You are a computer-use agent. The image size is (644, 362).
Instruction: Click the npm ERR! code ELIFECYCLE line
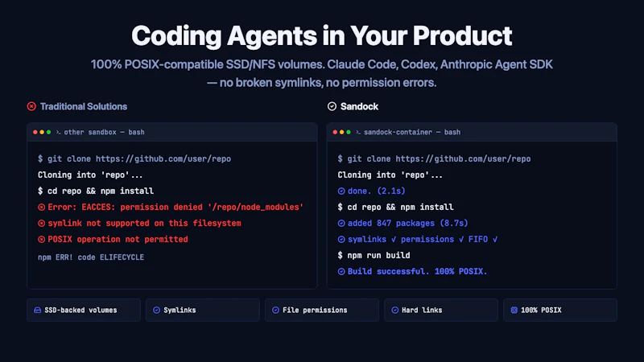tap(91, 257)
